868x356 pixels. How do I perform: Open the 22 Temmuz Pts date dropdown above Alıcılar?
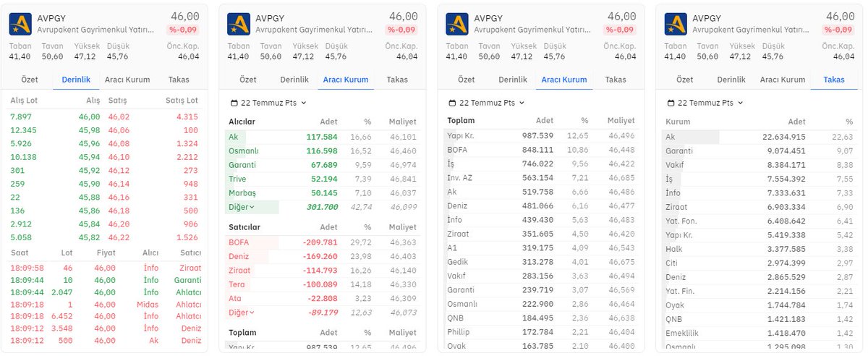click(x=268, y=103)
